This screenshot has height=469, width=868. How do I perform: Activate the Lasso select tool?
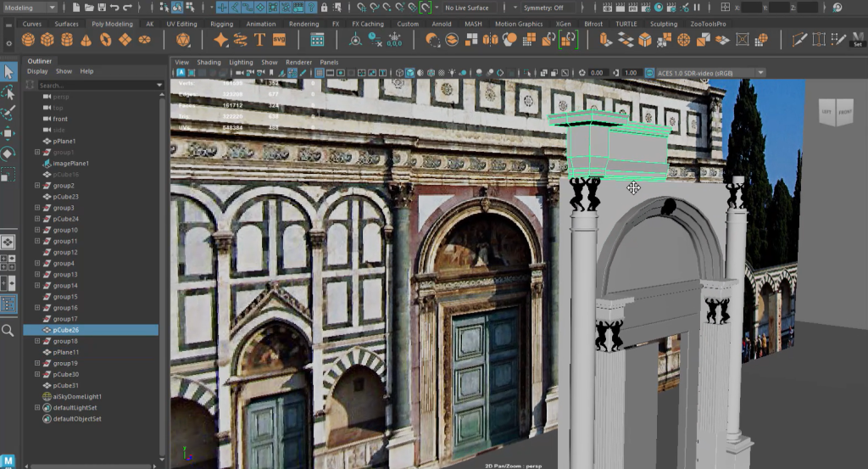pyautogui.click(x=8, y=93)
